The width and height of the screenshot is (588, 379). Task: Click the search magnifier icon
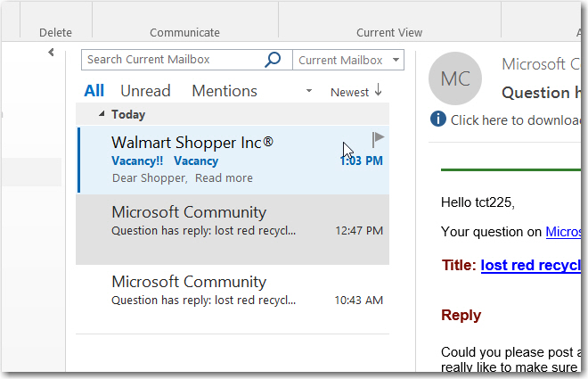(273, 60)
